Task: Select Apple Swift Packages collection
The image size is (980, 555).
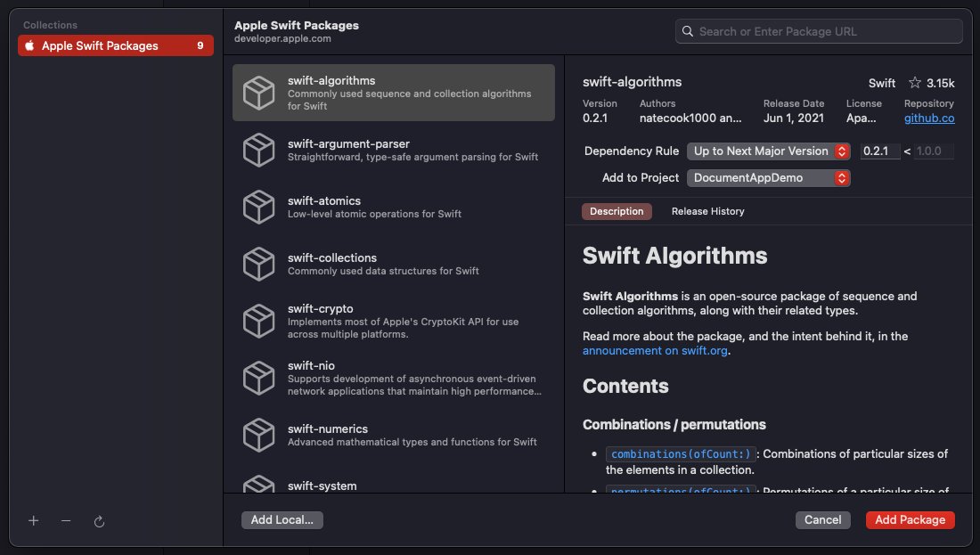Action: click(116, 45)
